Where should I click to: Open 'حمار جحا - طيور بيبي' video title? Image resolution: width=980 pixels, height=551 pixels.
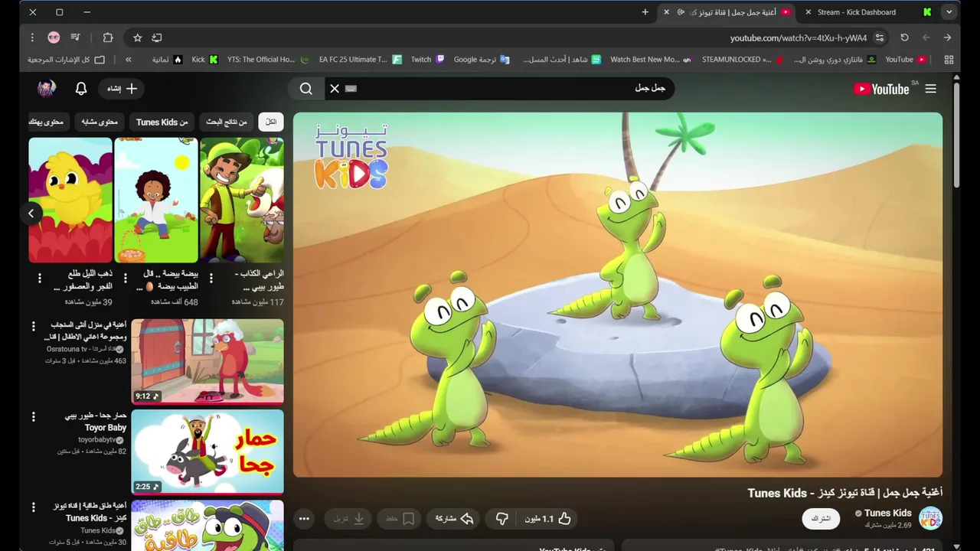pyautogui.click(x=96, y=422)
